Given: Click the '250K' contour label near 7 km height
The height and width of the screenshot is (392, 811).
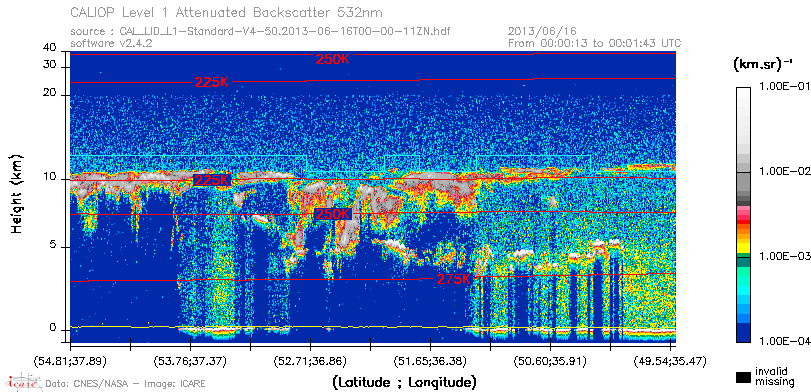Looking at the screenshot, I should coord(333,214).
